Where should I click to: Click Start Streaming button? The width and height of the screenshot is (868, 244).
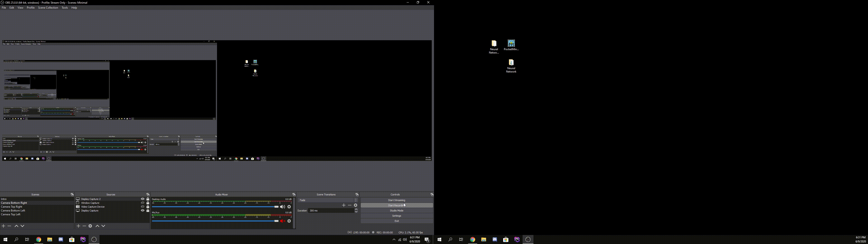pos(397,200)
